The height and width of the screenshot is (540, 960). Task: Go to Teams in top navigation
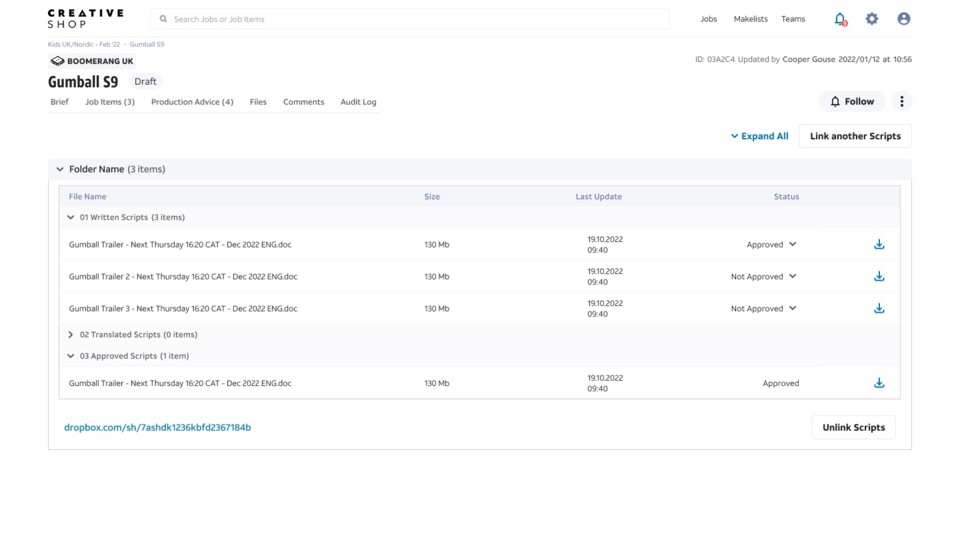coord(793,19)
